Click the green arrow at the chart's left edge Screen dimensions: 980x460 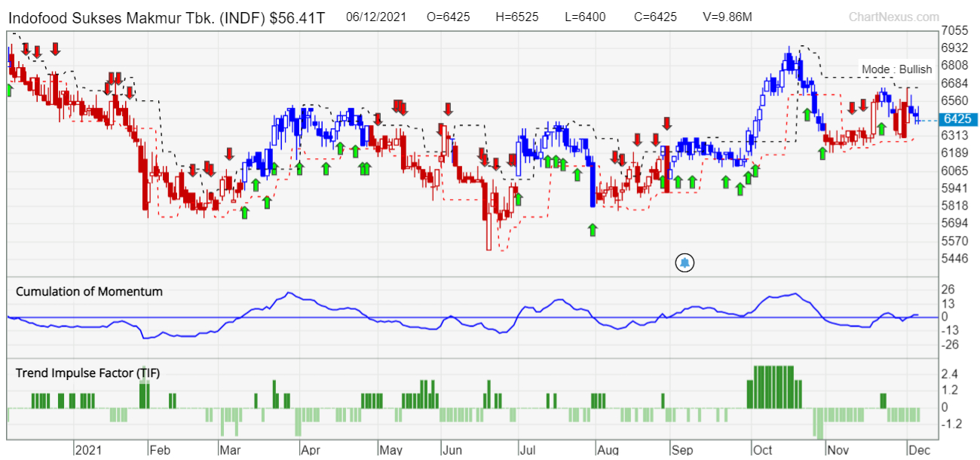(x=9, y=90)
